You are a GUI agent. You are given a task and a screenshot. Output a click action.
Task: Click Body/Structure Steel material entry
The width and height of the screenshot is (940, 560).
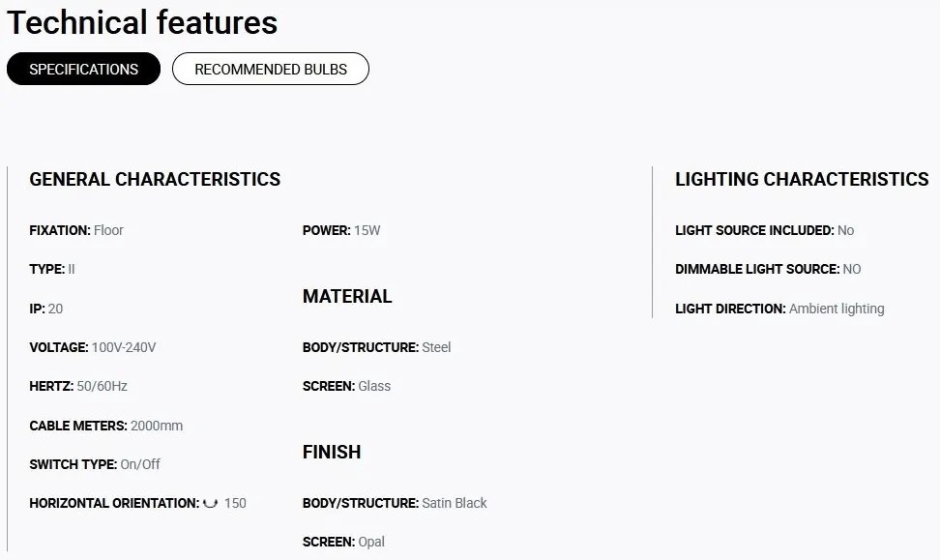(x=376, y=347)
